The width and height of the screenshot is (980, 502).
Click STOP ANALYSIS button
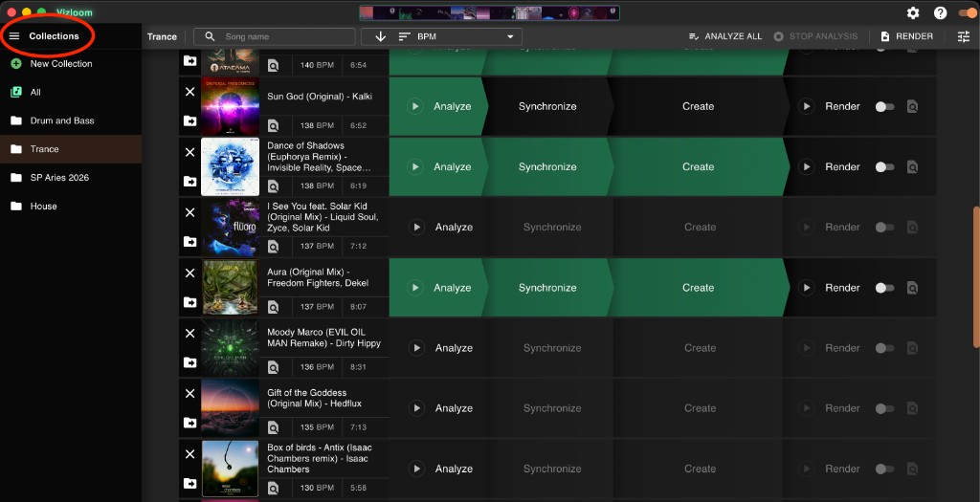(x=815, y=36)
